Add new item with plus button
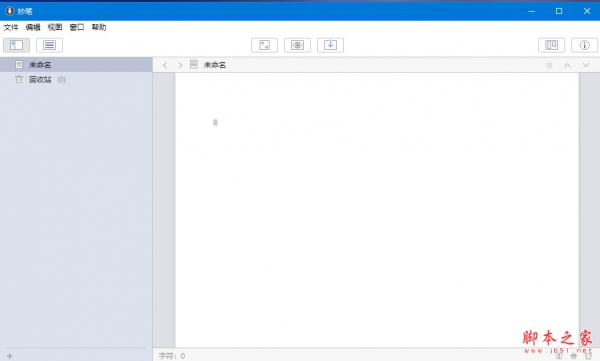 point(10,356)
